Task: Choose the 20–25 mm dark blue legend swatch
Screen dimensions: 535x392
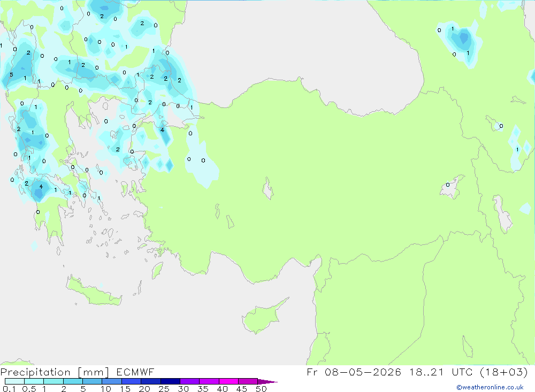Action: point(151,381)
